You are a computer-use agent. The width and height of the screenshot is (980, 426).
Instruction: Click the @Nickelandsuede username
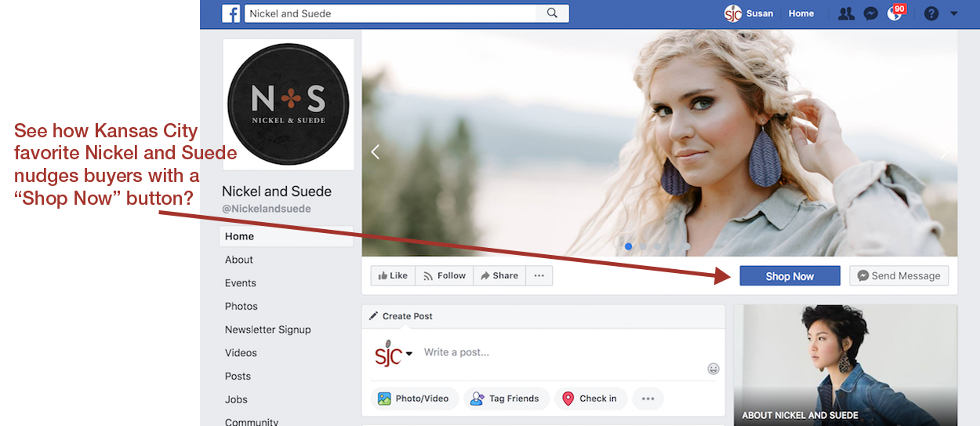click(x=267, y=209)
